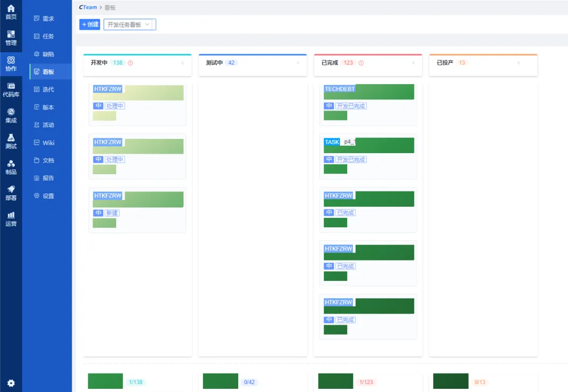Click the 123 count badge
568x392 pixels.
[349, 63]
